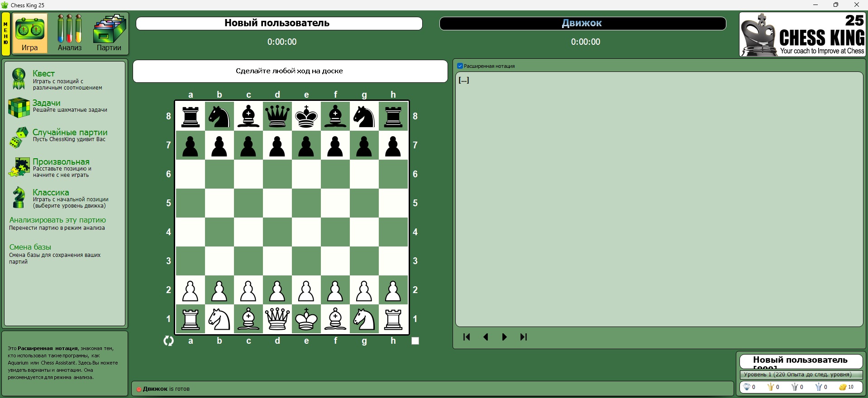
Task: Open the yellow МЕНЮ side button
Action: tap(6, 34)
